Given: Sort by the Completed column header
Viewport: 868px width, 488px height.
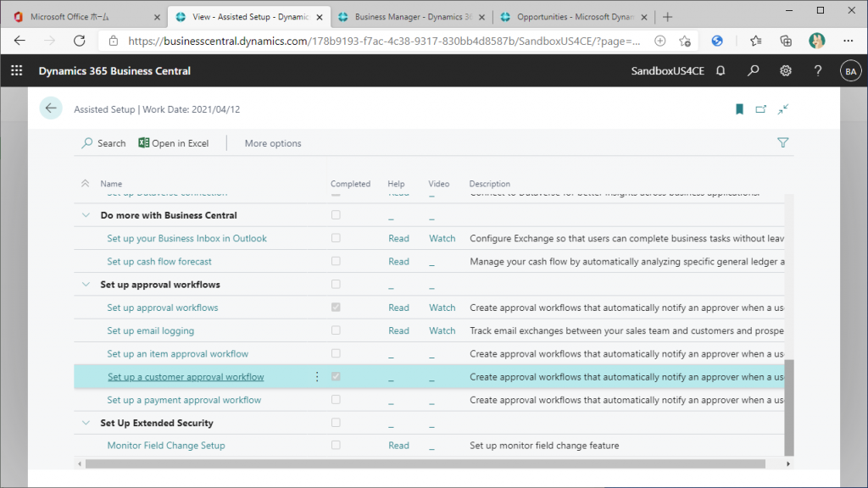Looking at the screenshot, I should tap(350, 184).
